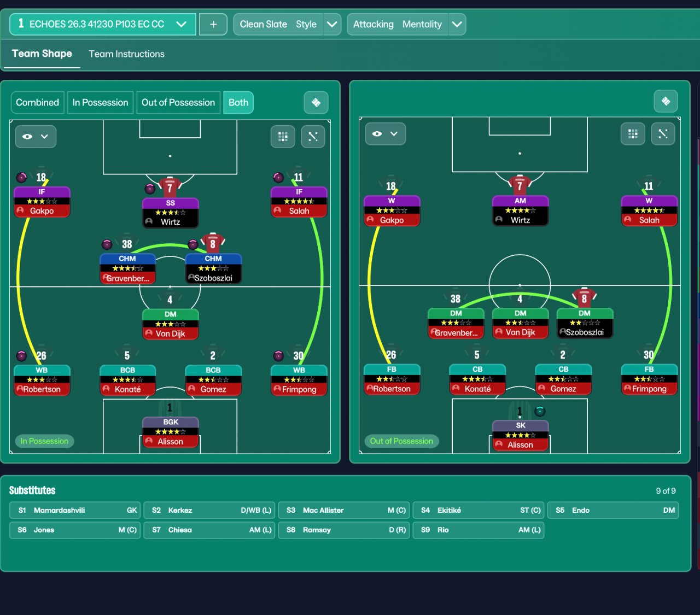This screenshot has height=615, width=700.
Task: Click the plus button to add tactic
Action: pos(213,24)
